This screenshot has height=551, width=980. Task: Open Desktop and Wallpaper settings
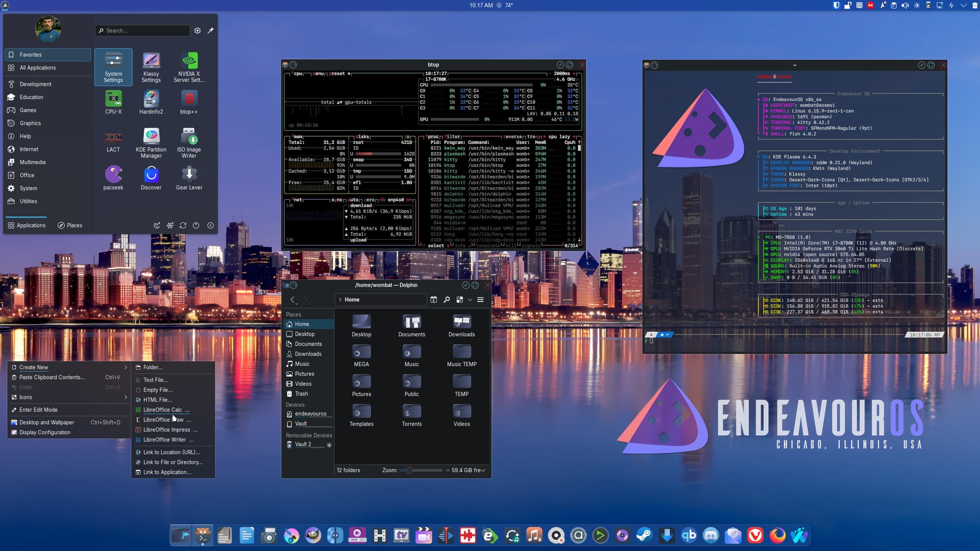[69, 422]
